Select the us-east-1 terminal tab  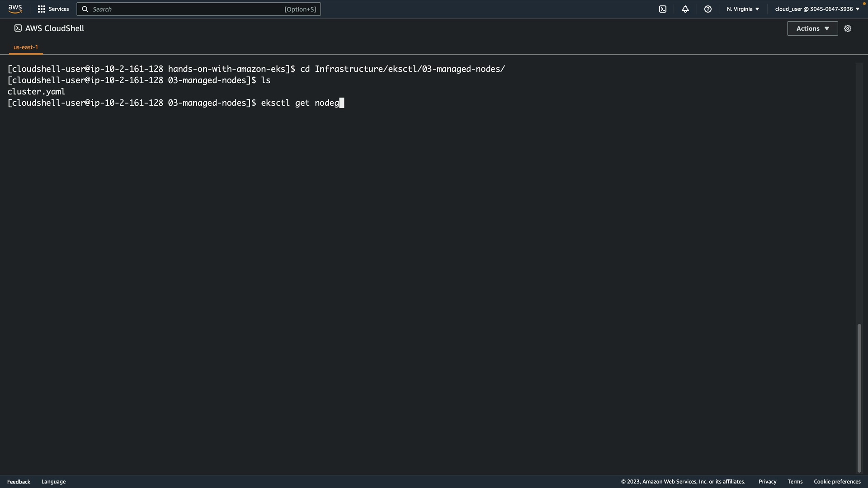tap(26, 47)
